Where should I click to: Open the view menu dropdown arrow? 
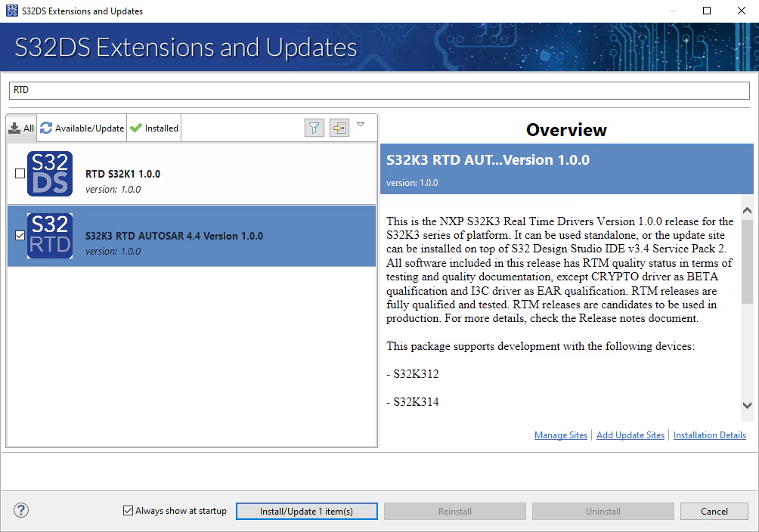361,125
